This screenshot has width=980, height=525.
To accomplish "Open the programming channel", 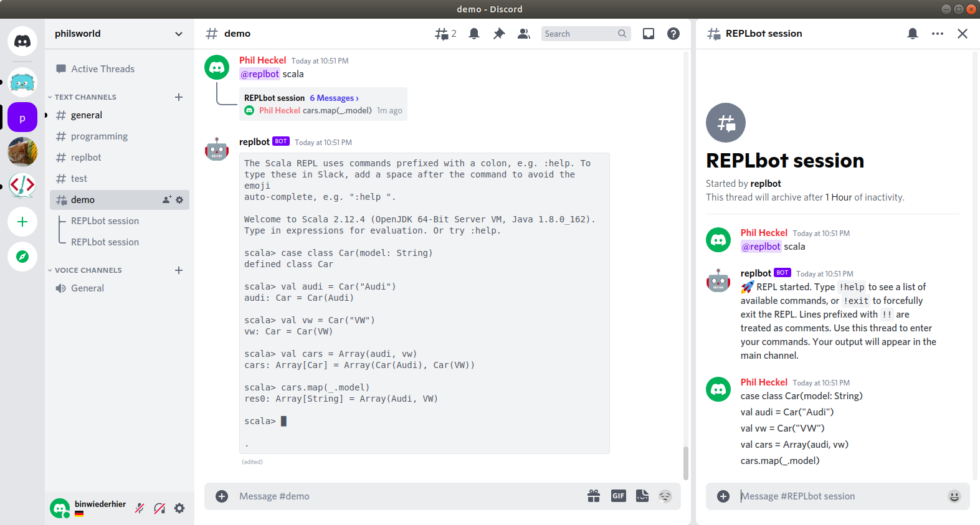I will point(120,136).
